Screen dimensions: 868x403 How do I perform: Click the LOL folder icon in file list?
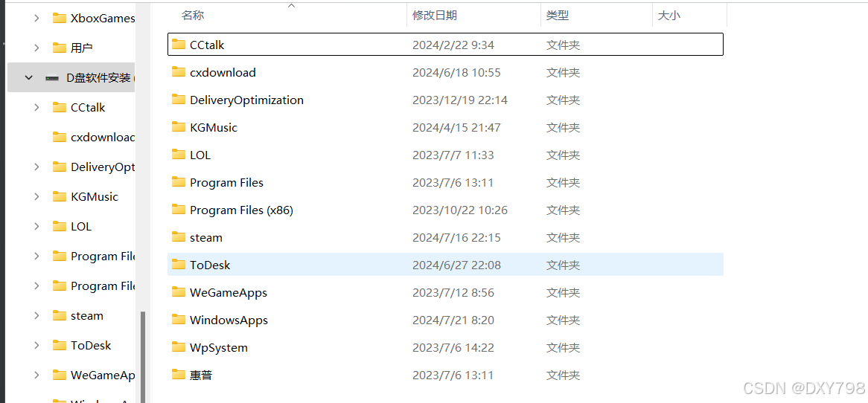coord(178,155)
